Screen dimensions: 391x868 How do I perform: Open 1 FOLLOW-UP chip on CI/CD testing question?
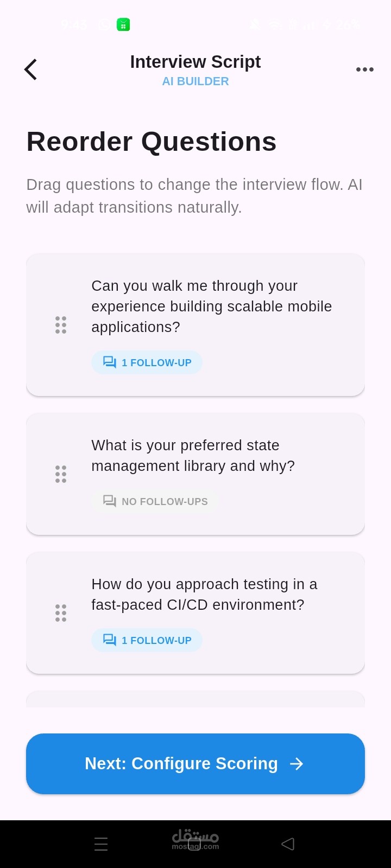(x=147, y=640)
